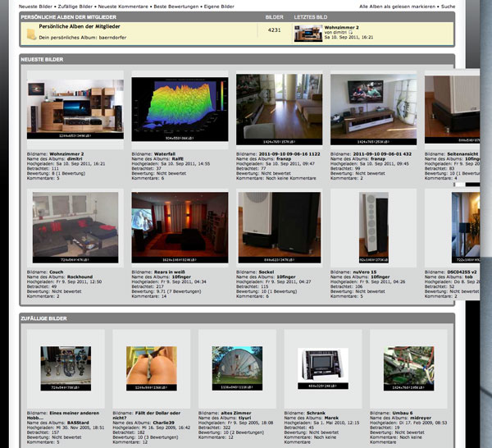
Task: Click the yellow folder icon for personal albums
Action: [x=30, y=32]
